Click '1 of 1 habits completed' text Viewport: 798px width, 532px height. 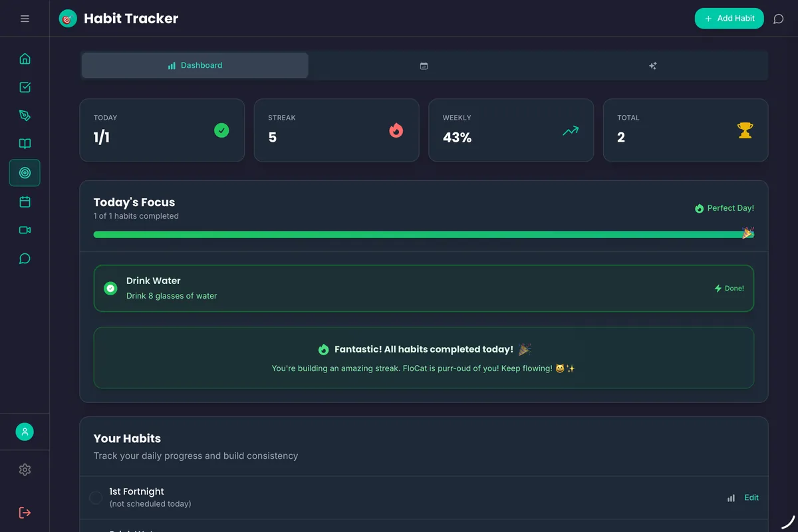coord(136,216)
